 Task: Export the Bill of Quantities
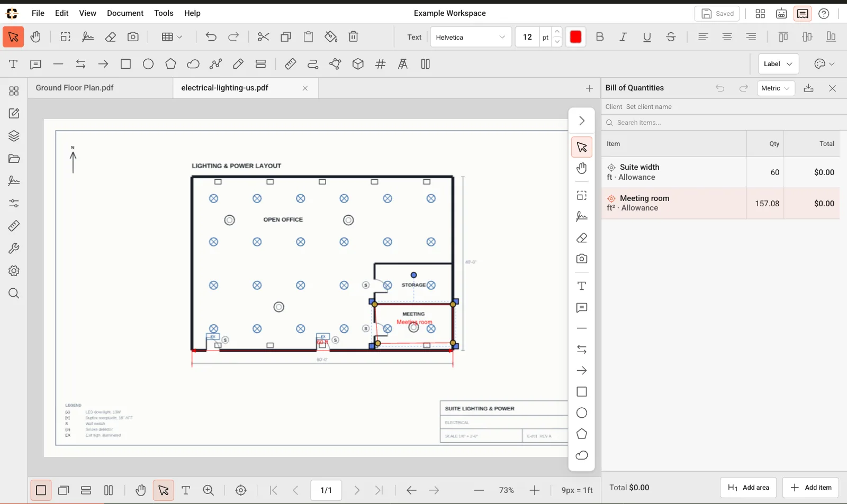(x=808, y=88)
